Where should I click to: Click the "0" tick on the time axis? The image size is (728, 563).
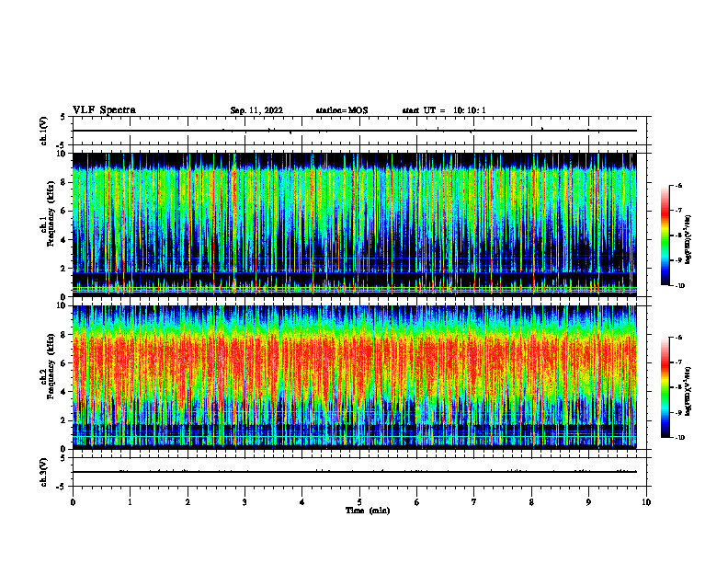(x=73, y=502)
